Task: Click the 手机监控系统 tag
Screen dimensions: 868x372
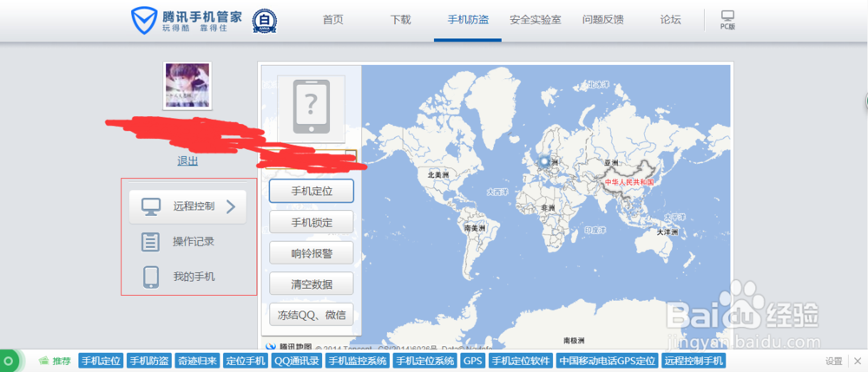Action: tap(357, 362)
